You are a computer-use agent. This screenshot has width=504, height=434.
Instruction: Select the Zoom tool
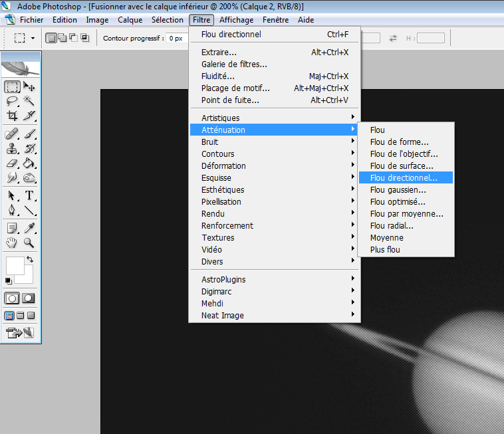pos(29,243)
